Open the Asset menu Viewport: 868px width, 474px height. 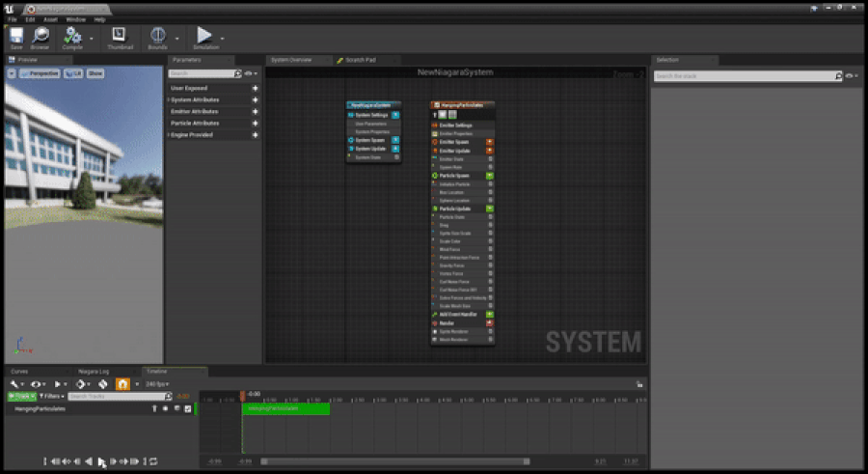coord(50,19)
